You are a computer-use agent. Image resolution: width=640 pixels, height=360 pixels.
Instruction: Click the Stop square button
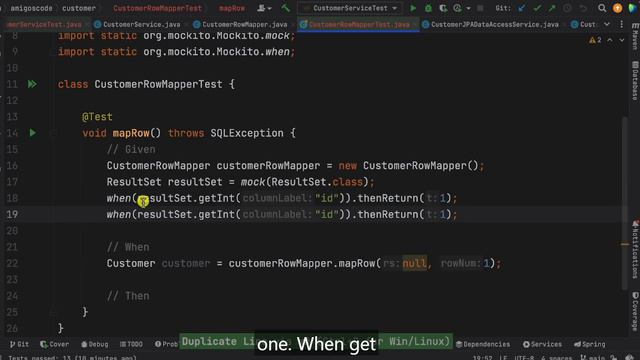480,8
